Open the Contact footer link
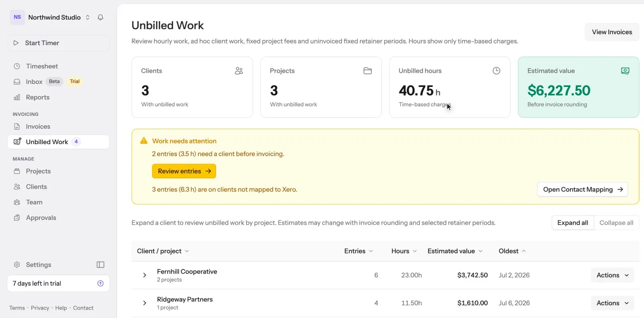 [83, 308]
